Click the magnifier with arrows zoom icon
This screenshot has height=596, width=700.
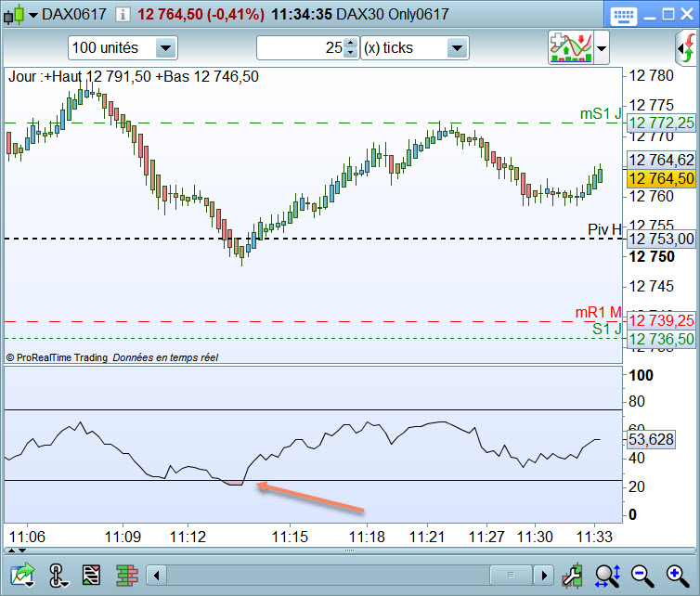point(607,575)
